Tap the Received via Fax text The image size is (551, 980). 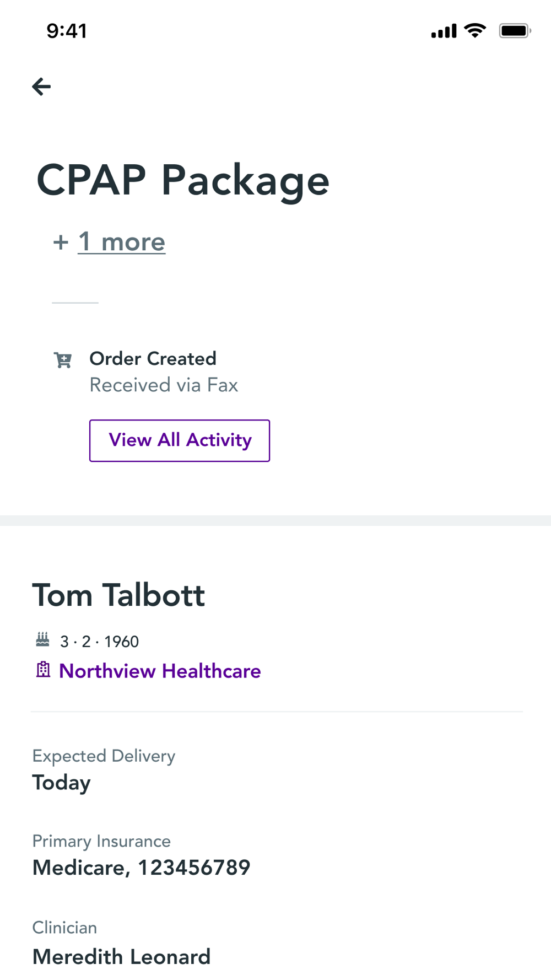tap(164, 385)
